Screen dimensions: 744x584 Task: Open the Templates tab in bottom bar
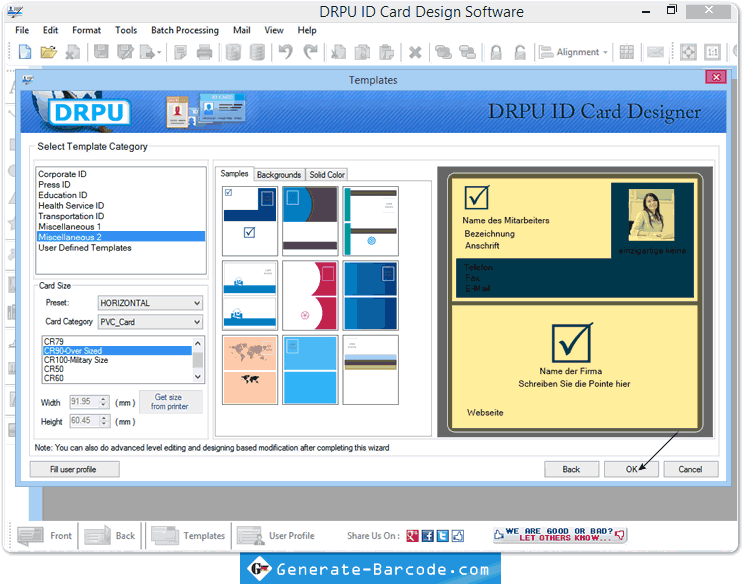click(x=188, y=536)
